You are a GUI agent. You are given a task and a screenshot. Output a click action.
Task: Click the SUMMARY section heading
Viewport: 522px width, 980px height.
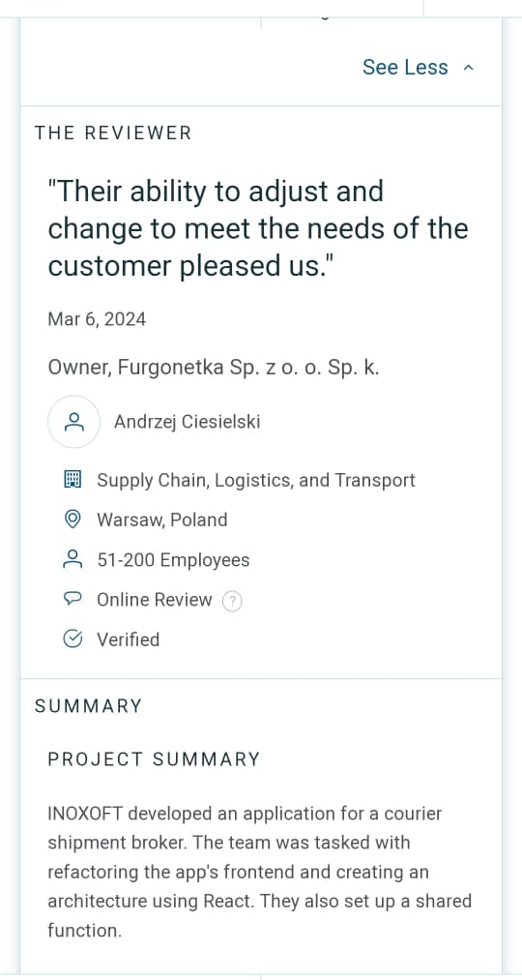[x=88, y=706]
